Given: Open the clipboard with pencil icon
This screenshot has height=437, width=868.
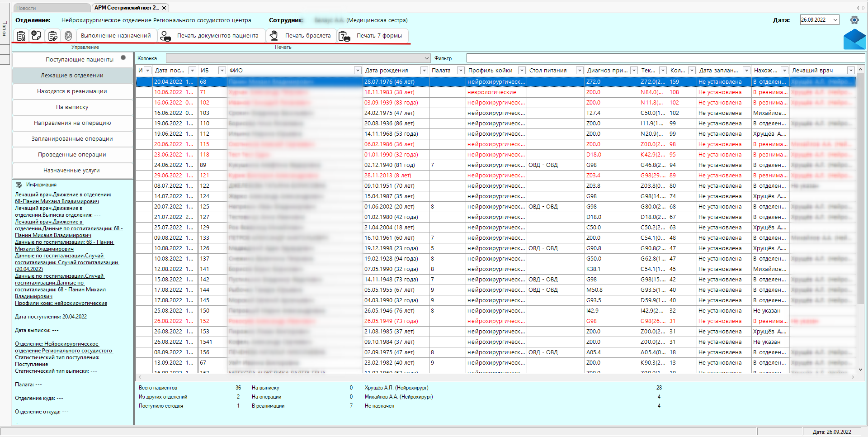Looking at the screenshot, I should (x=52, y=36).
